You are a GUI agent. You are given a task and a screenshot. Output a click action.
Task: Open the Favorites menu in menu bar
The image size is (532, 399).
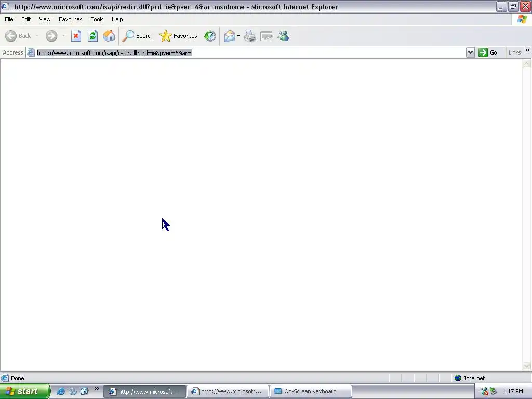71,19
